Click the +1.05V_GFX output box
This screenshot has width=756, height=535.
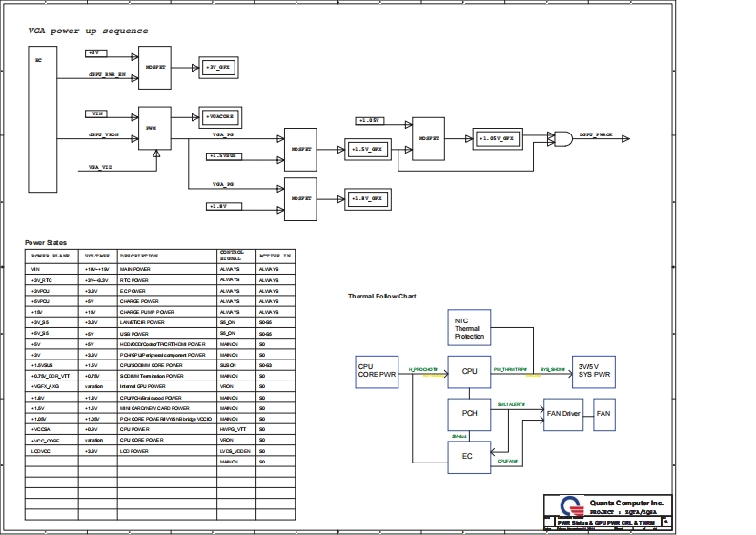point(498,139)
